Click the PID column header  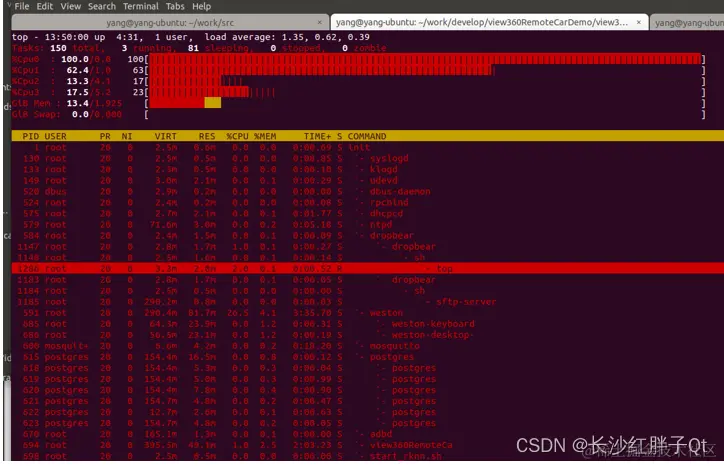pyautogui.click(x=30, y=136)
